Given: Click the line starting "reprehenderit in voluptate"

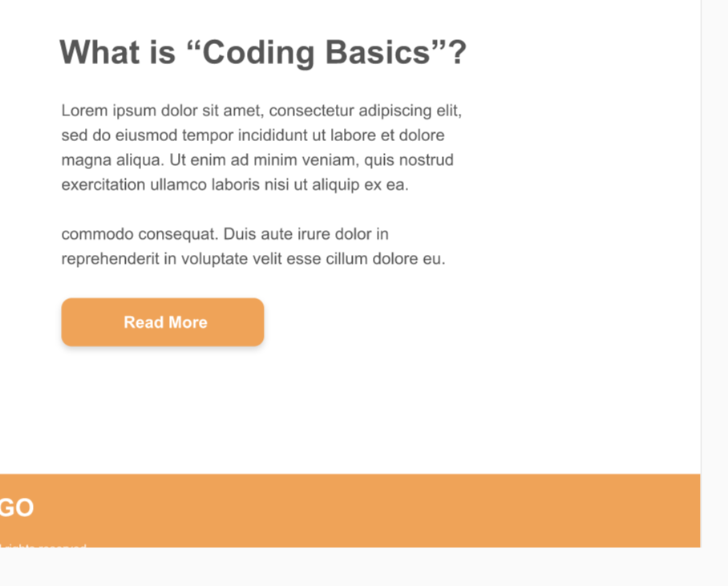Looking at the screenshot, I should point(253,260).
